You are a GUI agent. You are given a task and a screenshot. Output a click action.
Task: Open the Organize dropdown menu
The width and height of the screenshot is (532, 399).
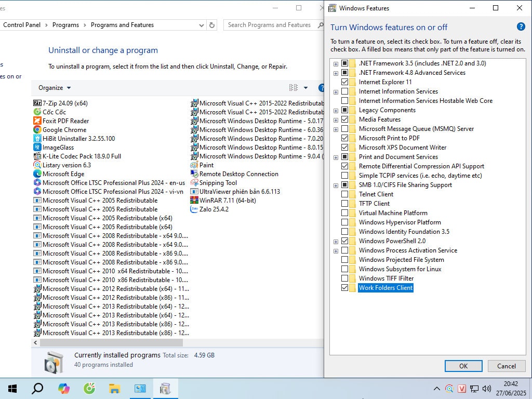[x=55, y=88]
